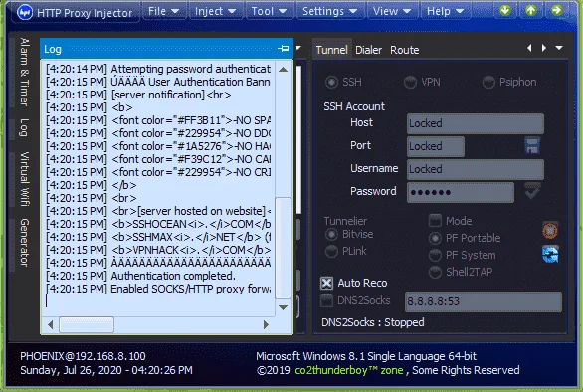Image resolution: width=583 pixels, height=392 pixels.
Task: Switch to the Dialer tab
Action: (x=368, y=50)
